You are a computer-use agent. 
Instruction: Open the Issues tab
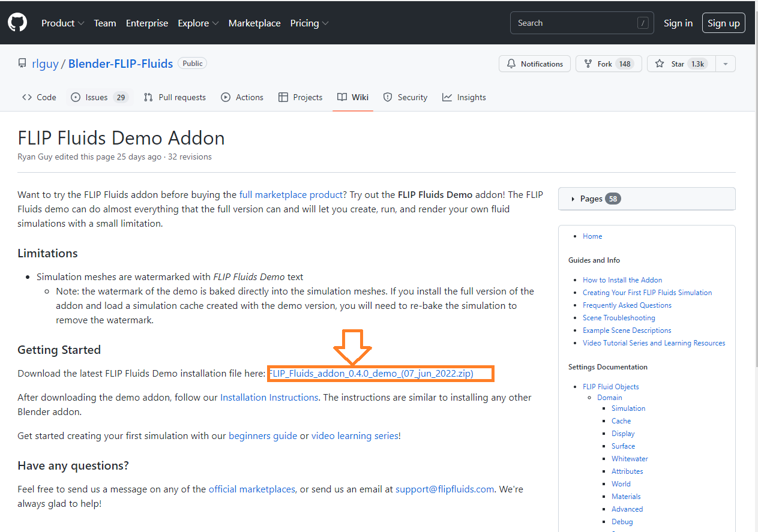tap(99, 97)
